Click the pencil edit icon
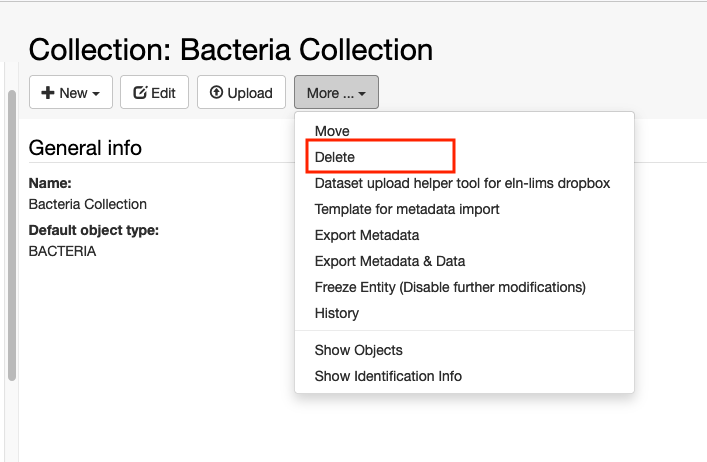 pos(140,92)
